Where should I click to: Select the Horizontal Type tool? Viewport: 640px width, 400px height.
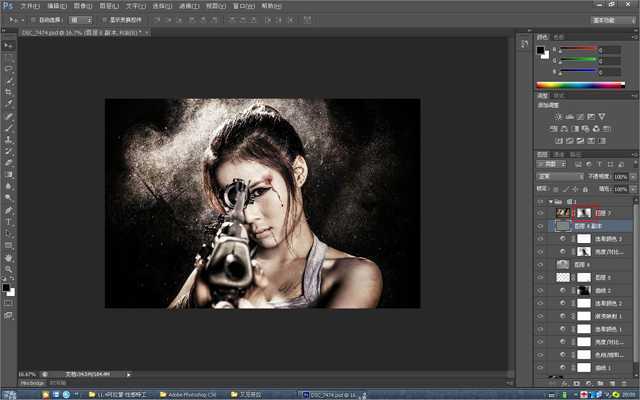pyautogui.click(x=9, y=222)
